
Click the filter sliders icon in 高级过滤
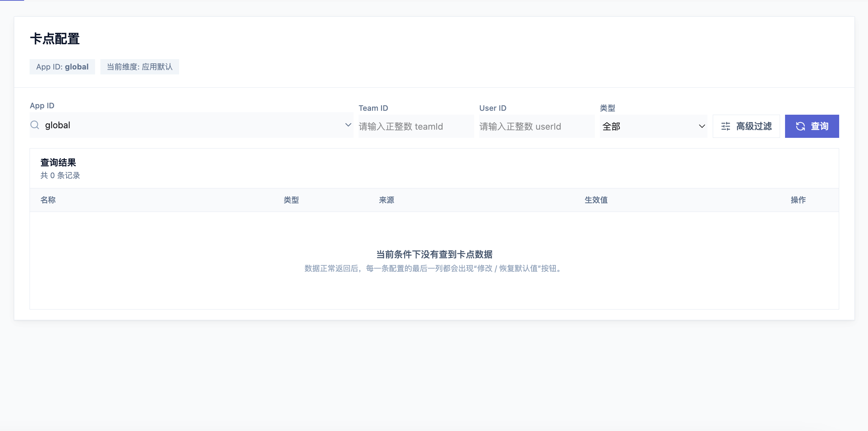point(726,126)
